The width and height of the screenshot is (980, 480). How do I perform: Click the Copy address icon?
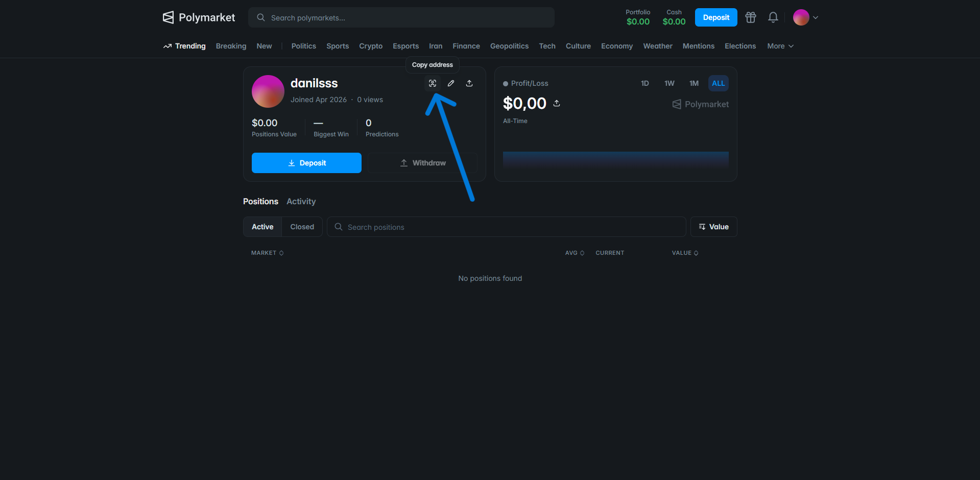(433, 83)
